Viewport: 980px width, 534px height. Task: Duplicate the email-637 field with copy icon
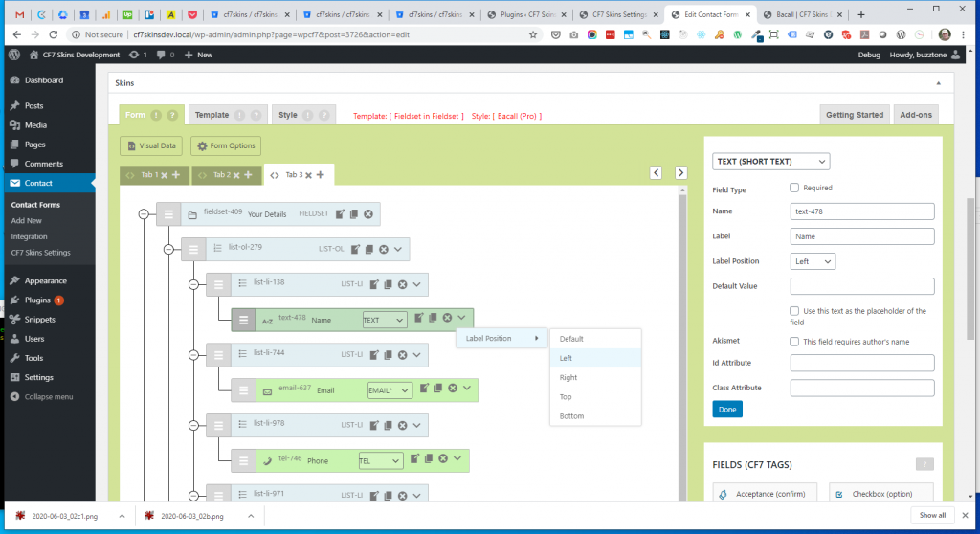tap(438, 389)
